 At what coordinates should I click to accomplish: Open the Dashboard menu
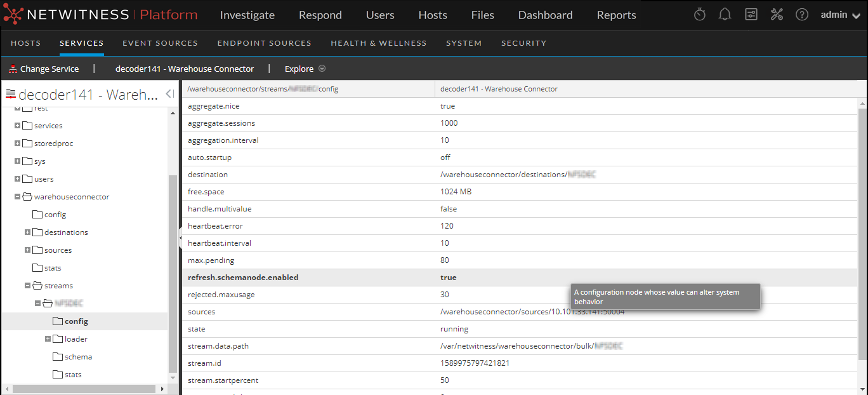(546, 15)
